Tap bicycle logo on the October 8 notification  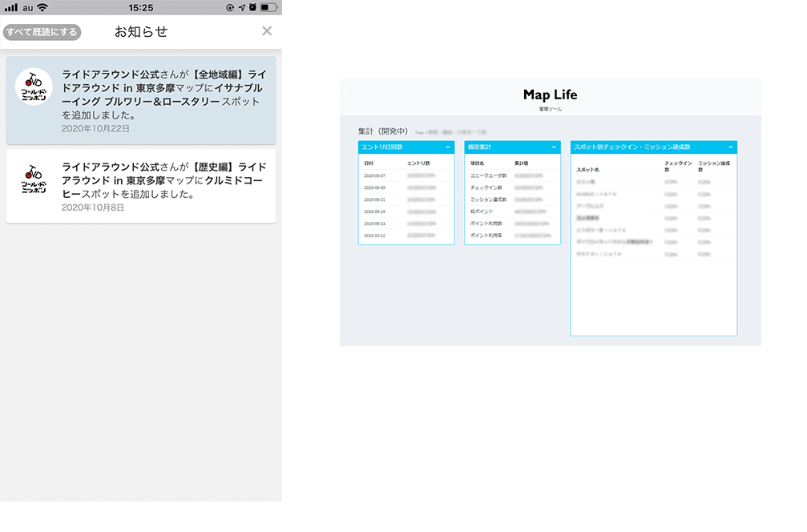(34, 180)
